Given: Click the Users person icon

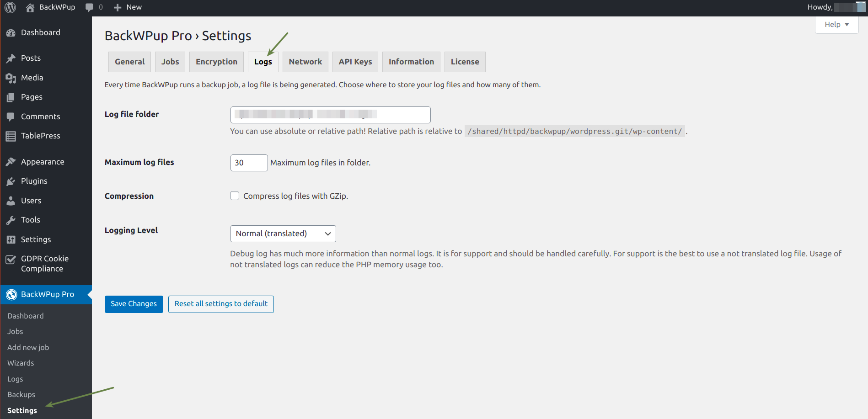Looking at the screenshot, I should [11, 201].
